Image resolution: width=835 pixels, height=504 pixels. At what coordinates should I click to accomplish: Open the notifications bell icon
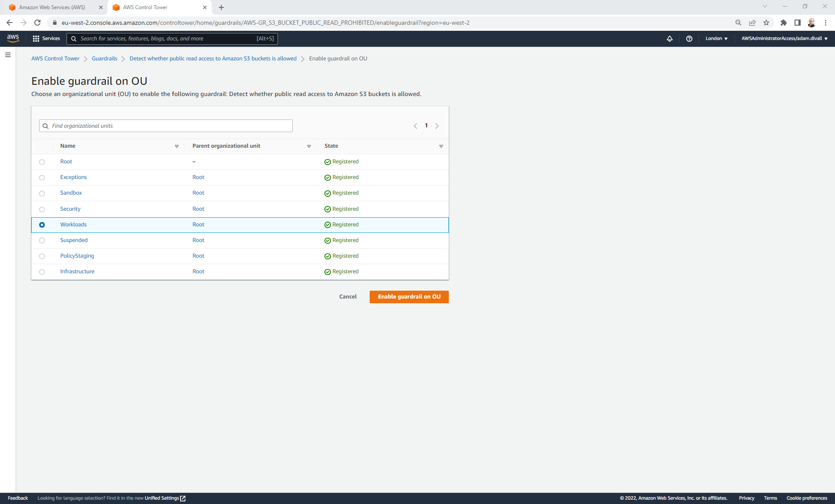tap(670, 39)
